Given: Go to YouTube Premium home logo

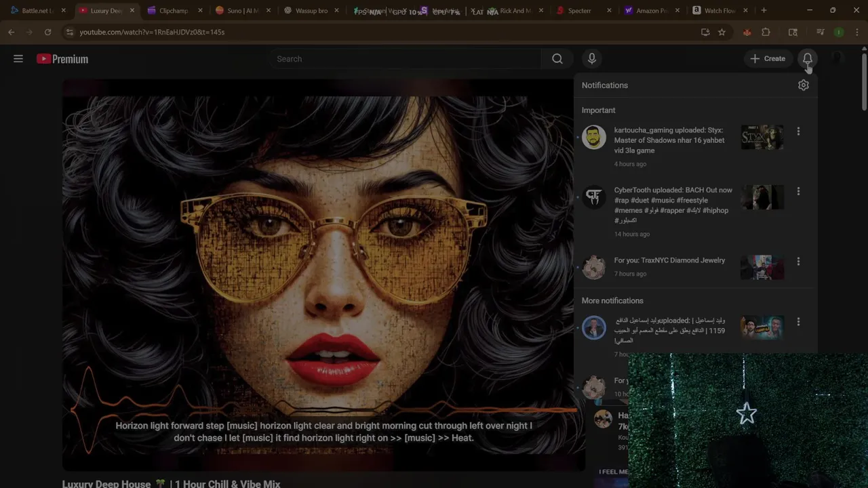Looking at the screenshot, I should (62, 59).
